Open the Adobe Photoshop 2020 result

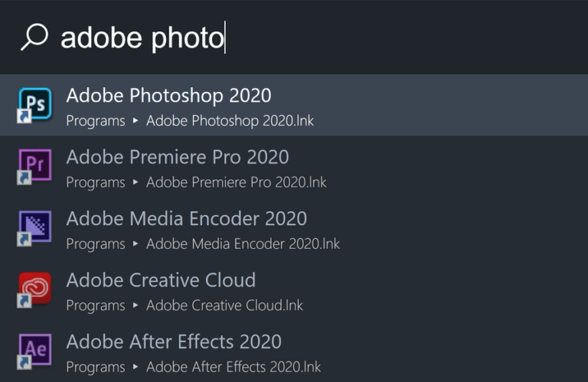point(294,105)
